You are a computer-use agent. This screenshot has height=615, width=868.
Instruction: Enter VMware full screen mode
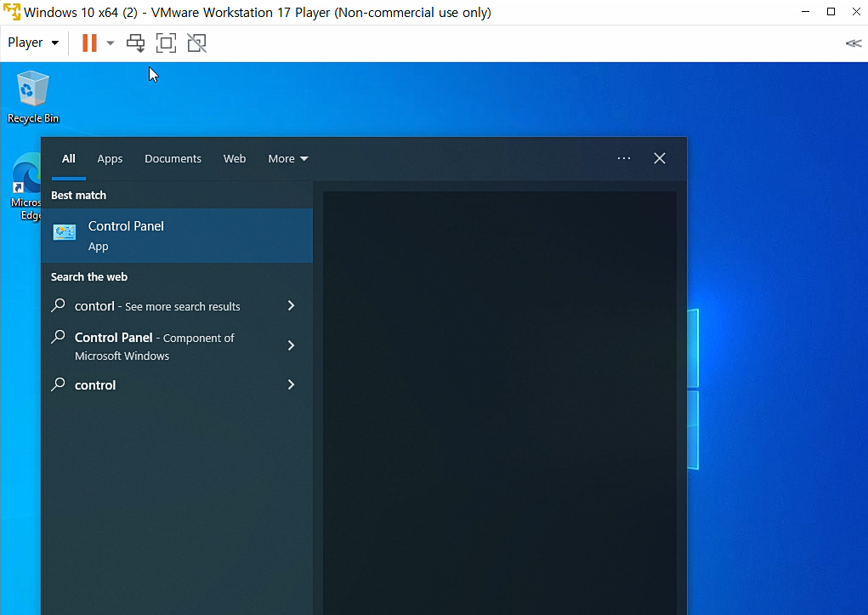click(166, 43)
